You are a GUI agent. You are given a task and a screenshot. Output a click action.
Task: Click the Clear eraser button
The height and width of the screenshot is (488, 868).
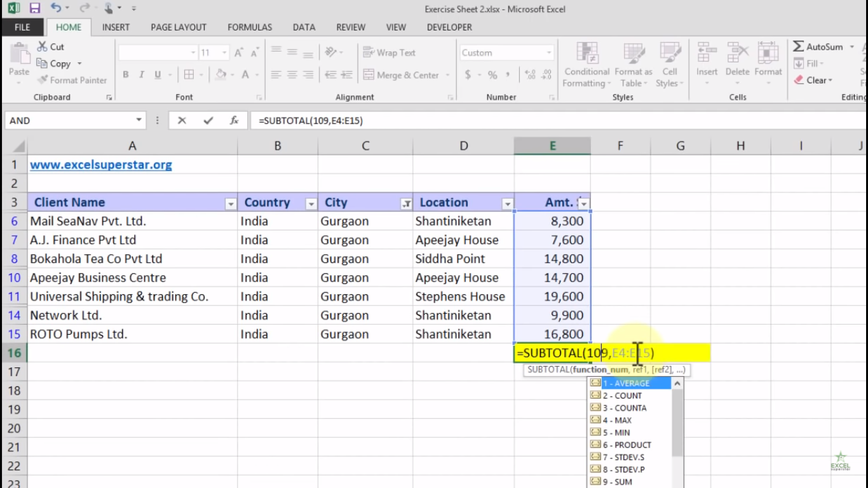[x=813, y=80]
